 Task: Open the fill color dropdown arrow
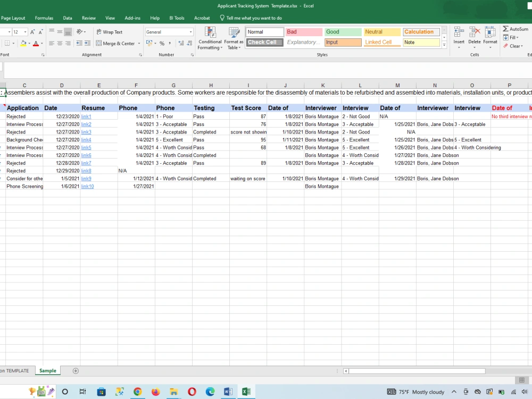click(x=29, y=44)
